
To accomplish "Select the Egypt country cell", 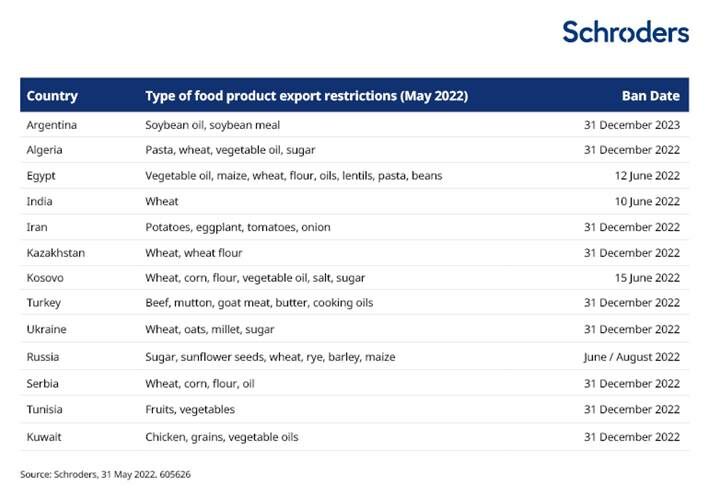I will pos(42,176).
